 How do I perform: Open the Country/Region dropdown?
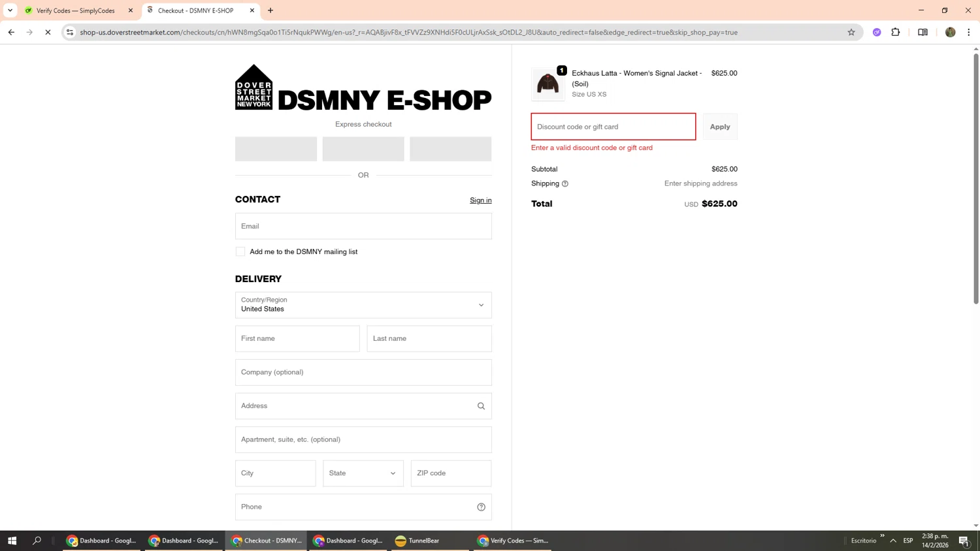tap(363, 305)
